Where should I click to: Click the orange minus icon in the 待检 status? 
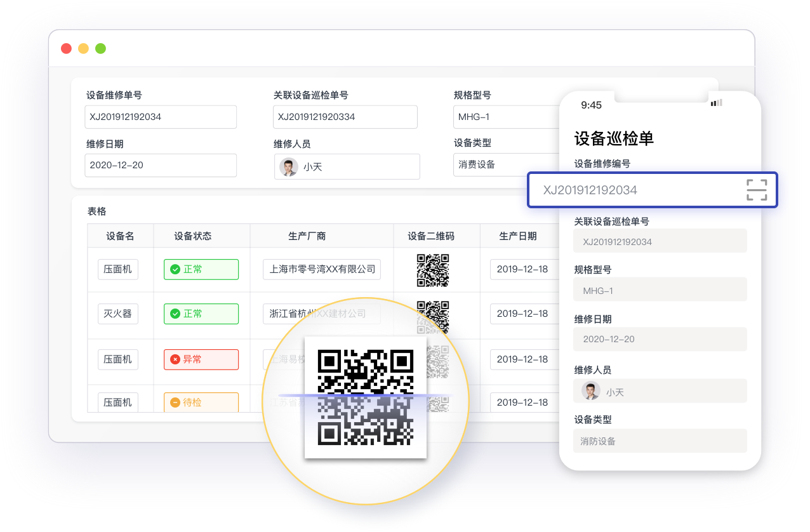[175, 402]
